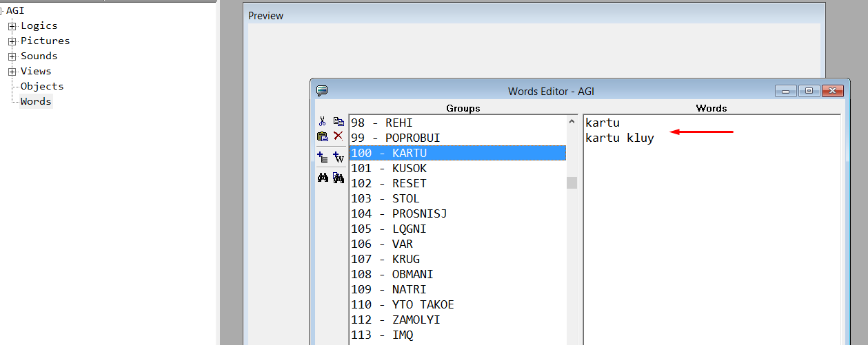
Task: Select Logics label in the tree
Action: click(x=39, y=25)
